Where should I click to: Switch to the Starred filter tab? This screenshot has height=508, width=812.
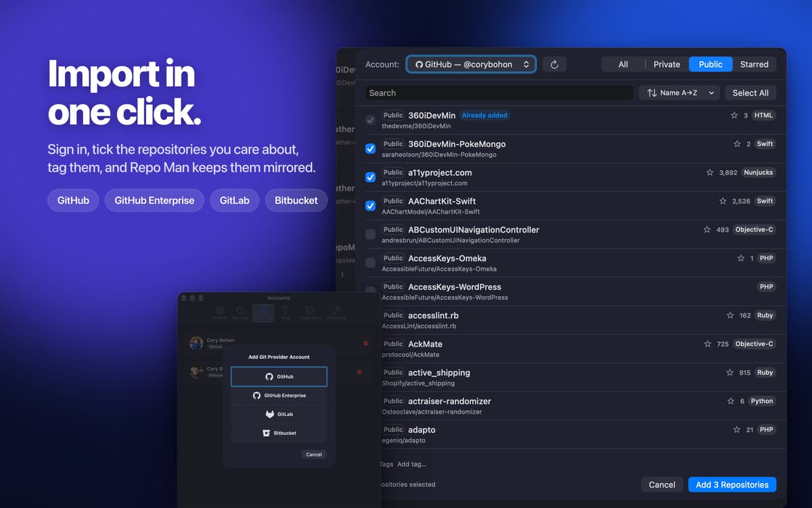point(754,64)
